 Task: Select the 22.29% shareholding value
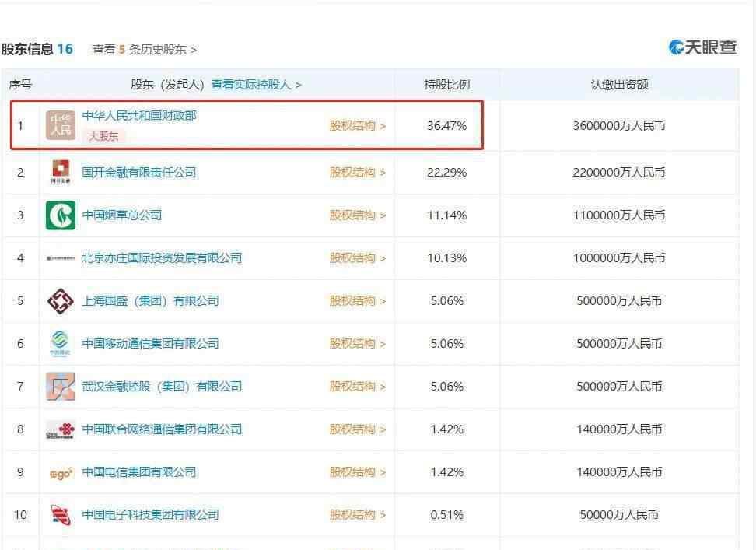(447, 173)
